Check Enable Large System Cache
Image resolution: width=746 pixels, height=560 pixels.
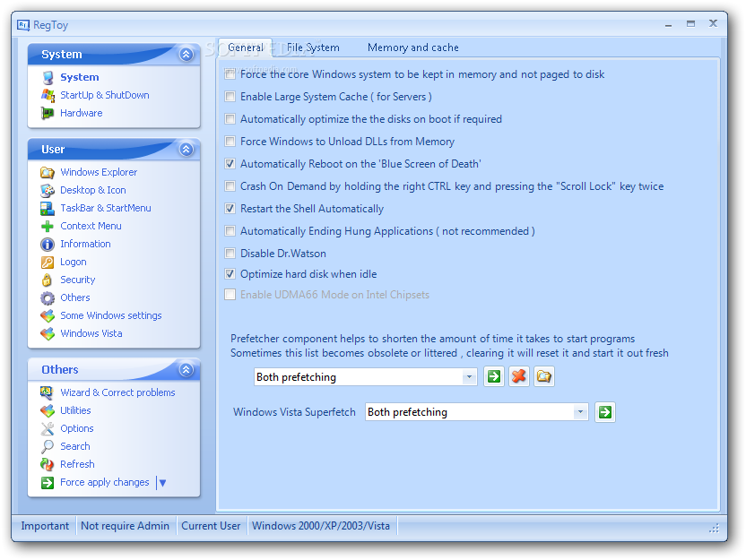pos(230,97)
